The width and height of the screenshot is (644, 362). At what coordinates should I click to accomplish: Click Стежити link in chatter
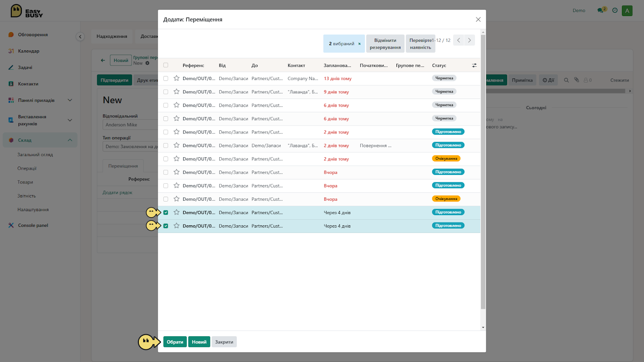pos(619,80)
